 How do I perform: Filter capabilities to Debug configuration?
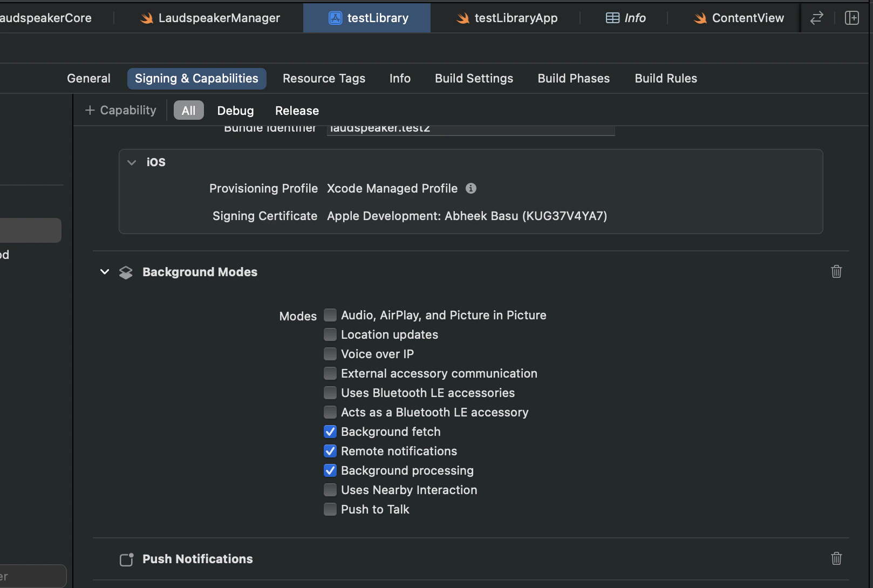[235, 111]
